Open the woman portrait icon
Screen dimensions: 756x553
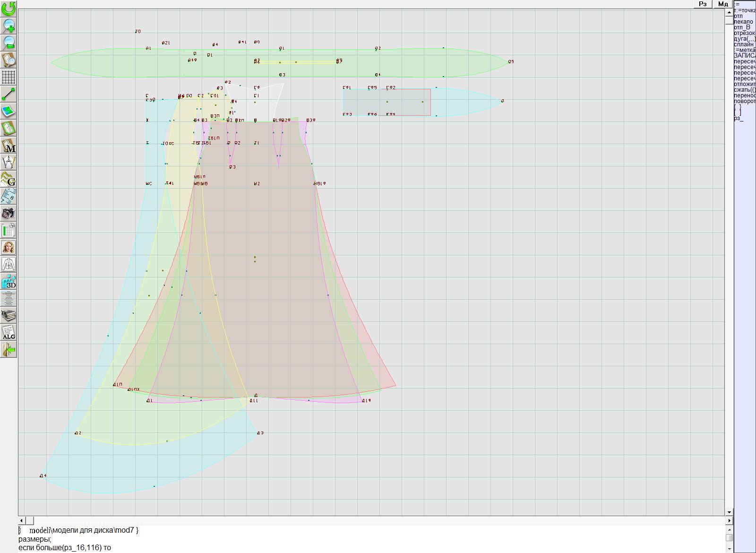[x=9, y=247]
